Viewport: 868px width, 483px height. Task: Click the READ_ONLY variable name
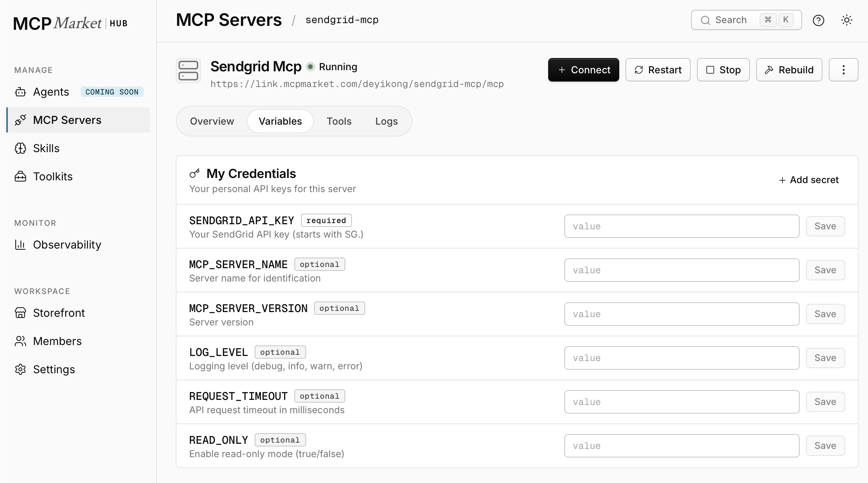click(x=219, y=440)
